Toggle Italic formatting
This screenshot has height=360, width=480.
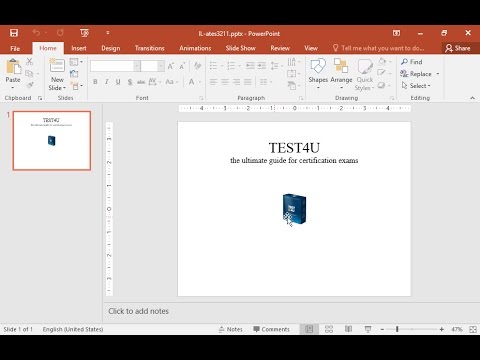[x=107, y=82]
